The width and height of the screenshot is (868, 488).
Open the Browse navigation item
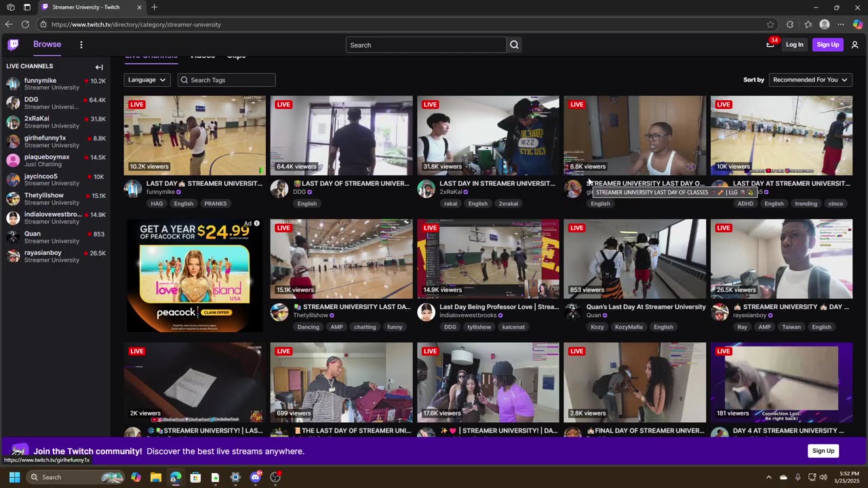click(x=47, y=45)
